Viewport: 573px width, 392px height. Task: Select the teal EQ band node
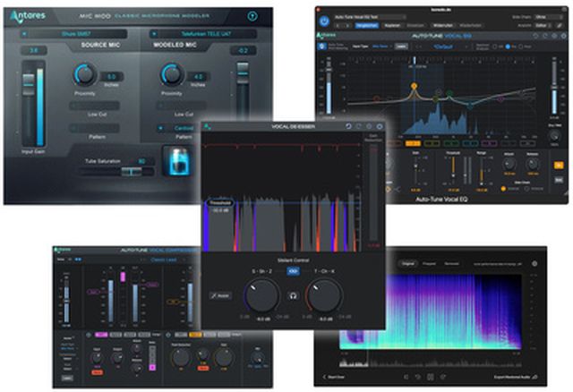click(x=470, y=106)
